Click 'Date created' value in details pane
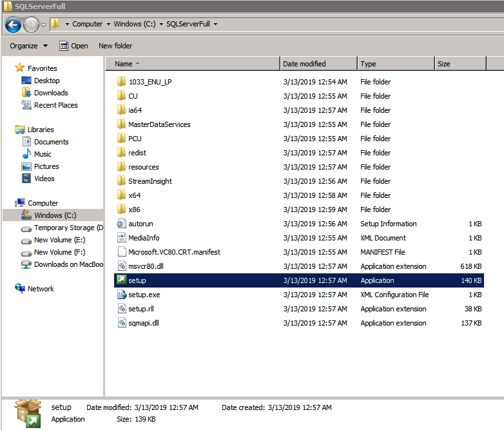This screenshot has height=430, width=504. click(x=300, y=407)
